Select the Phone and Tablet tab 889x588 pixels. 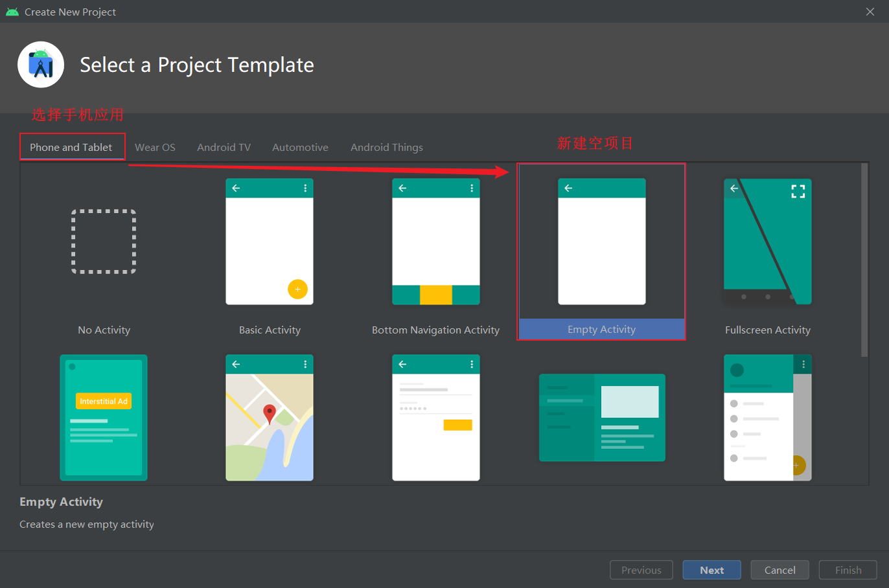coord(71,147)
